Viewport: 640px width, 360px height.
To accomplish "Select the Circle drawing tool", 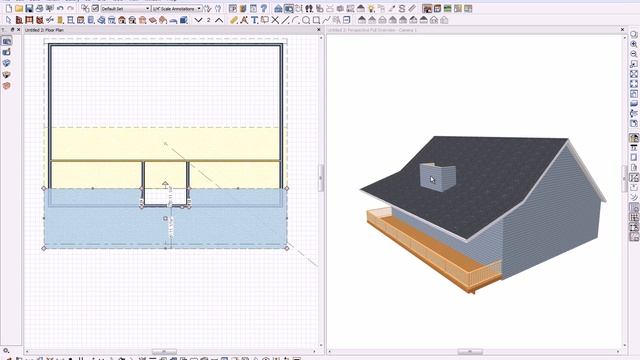I will [x=306, y=20].
